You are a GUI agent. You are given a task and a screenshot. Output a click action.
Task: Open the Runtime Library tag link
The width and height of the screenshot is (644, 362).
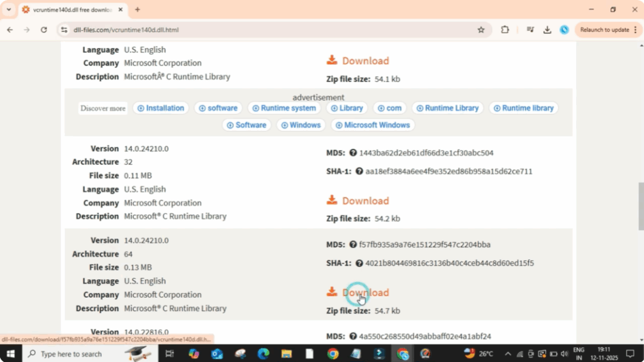click(447, 108)
